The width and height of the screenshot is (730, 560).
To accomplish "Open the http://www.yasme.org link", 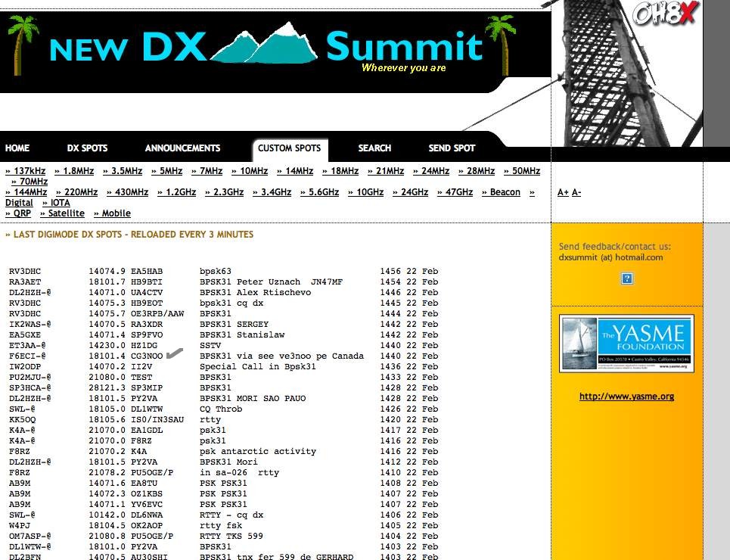I will click(x=626, y=397).
